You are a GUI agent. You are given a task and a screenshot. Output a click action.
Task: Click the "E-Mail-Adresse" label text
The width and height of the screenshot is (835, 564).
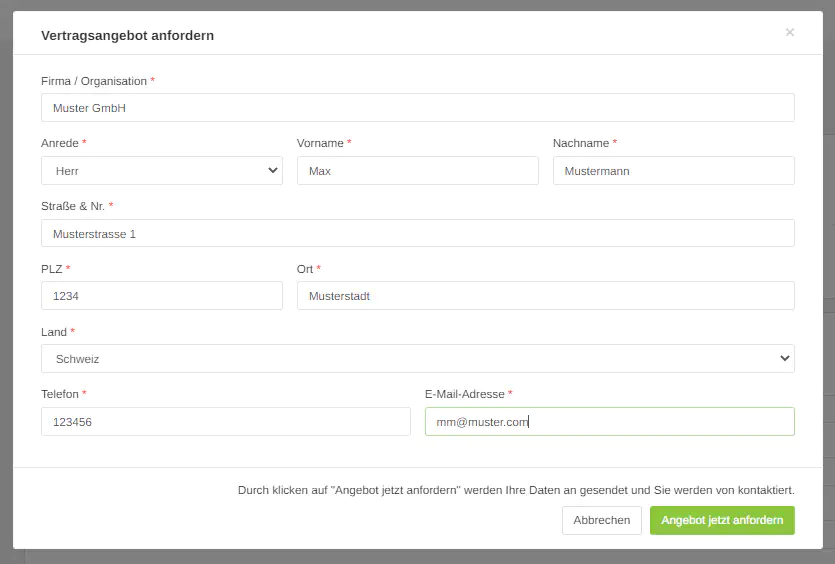pyautogui.click(x=465, y=395)
